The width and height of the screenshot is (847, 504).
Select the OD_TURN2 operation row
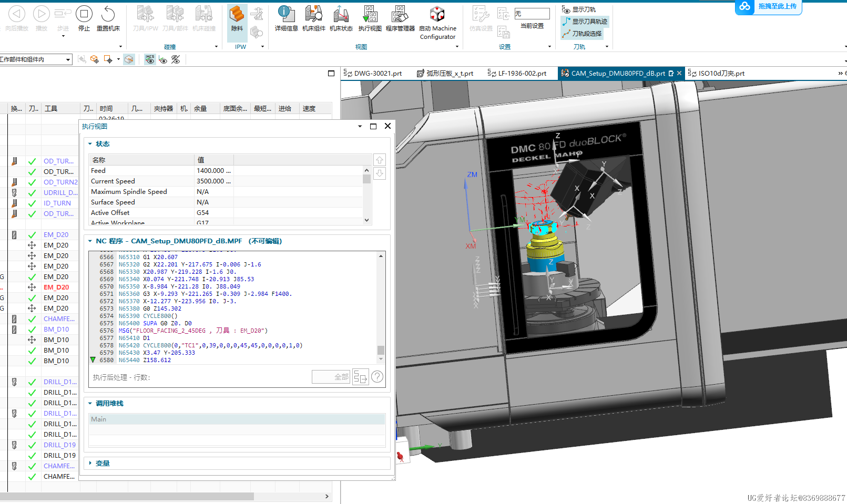coord(60,182)
